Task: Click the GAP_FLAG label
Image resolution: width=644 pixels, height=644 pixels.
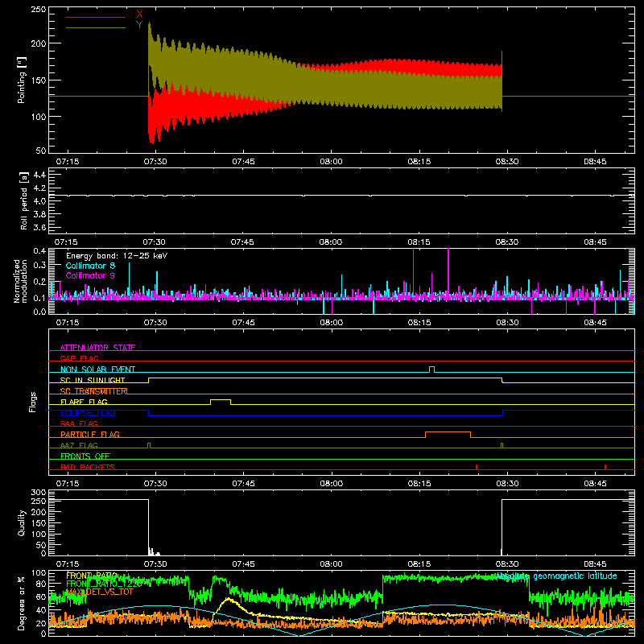Action: [79, 358]
